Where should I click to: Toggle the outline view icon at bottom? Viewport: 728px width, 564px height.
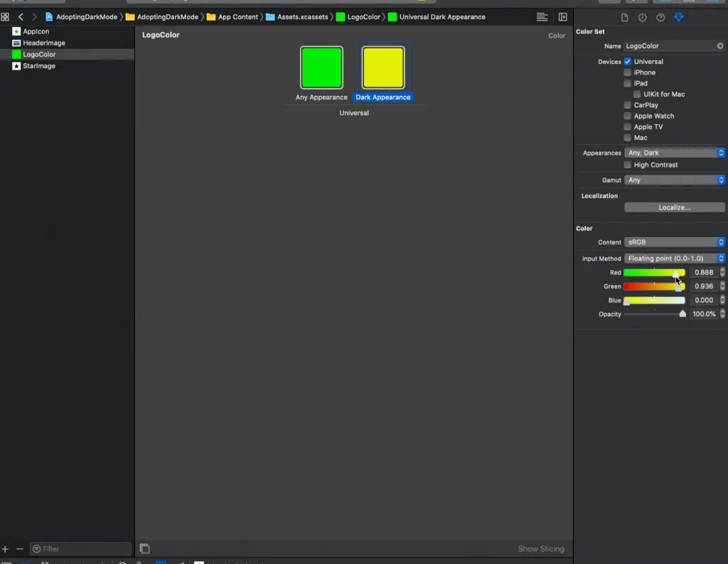[144, 548]
